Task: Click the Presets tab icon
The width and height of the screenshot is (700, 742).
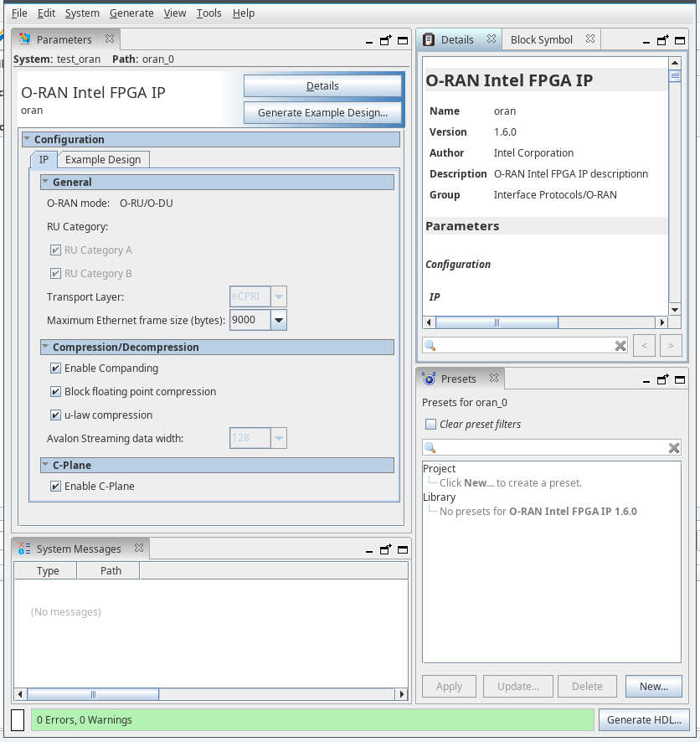Action: [429, 379]
